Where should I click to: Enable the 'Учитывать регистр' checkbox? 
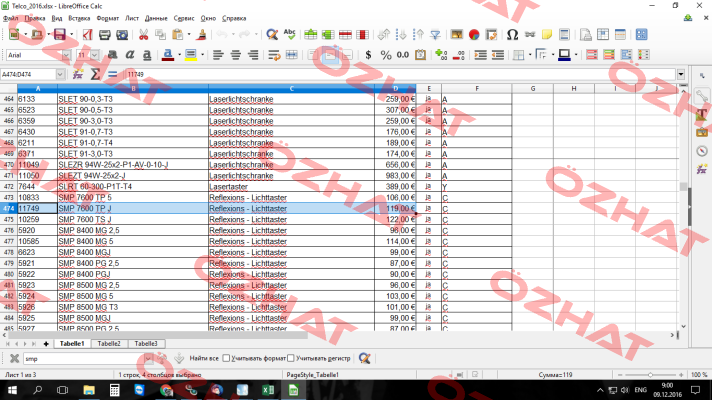pyautogui.click(x=291, y=358)
